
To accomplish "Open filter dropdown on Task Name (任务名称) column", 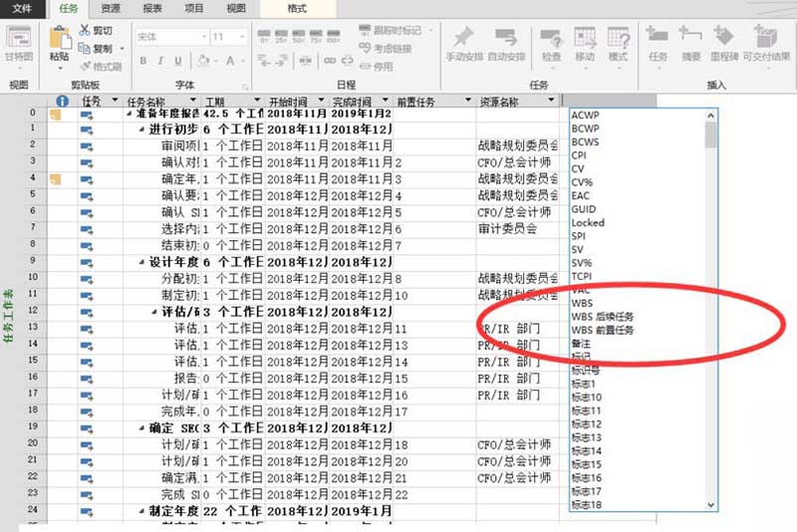I will (x=193, y=100).
